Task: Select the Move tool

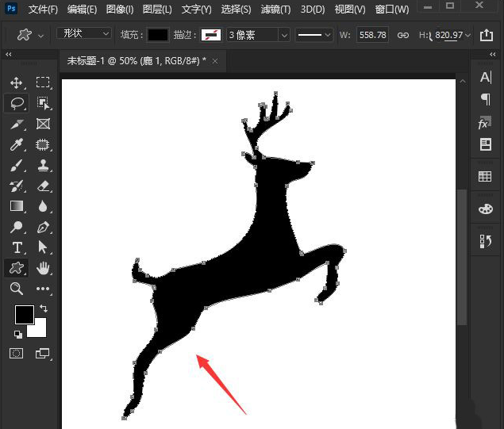Action: pyautogui.click(x=16, y=82)
